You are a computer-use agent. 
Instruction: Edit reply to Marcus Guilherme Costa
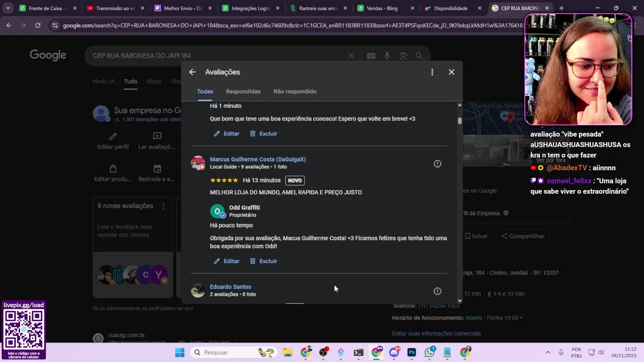[x=226, y=261]
